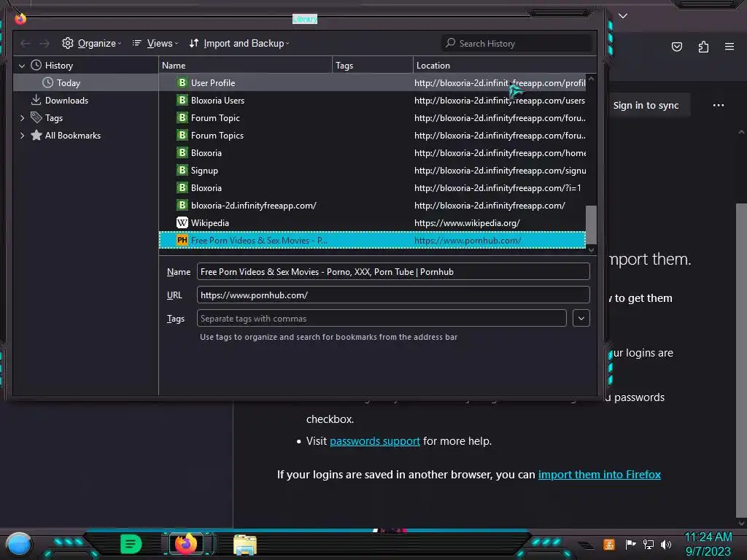Click the volume speaker tray icon
Viewport: 747px width, 560px height.
coord(666,544)
